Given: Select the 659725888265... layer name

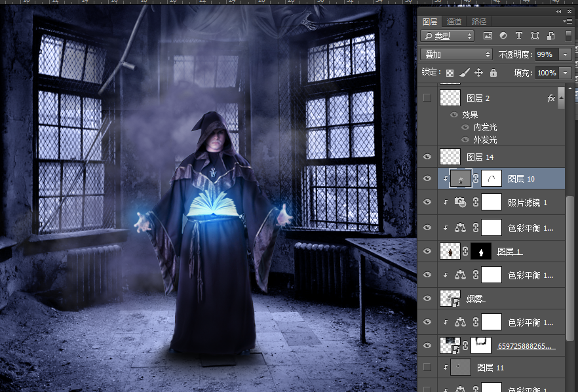Looking at the screenshot, I should [526, 346].
